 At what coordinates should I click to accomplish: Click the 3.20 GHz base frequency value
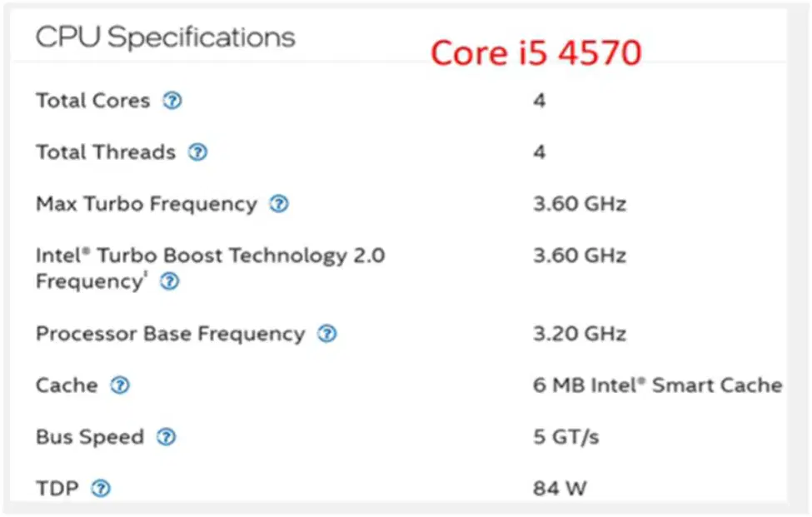580,334
